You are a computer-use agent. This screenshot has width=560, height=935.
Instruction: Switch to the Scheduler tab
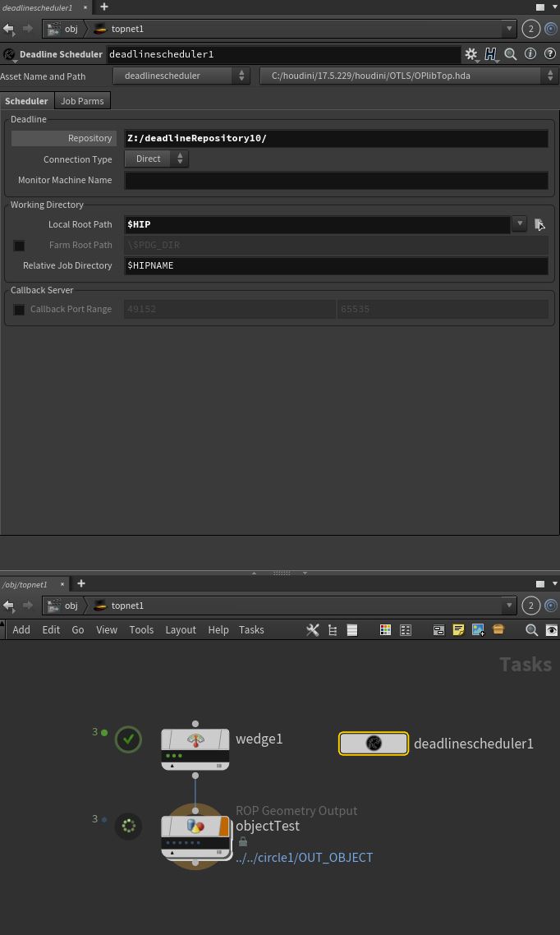27,101
